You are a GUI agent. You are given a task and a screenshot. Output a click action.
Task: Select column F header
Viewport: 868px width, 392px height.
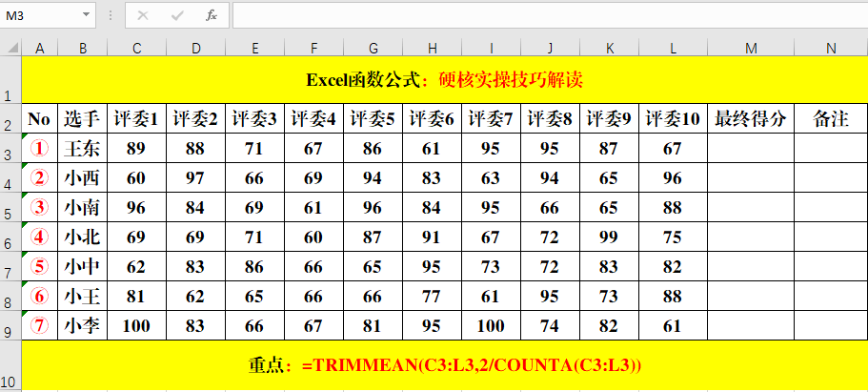pos(313,49)
